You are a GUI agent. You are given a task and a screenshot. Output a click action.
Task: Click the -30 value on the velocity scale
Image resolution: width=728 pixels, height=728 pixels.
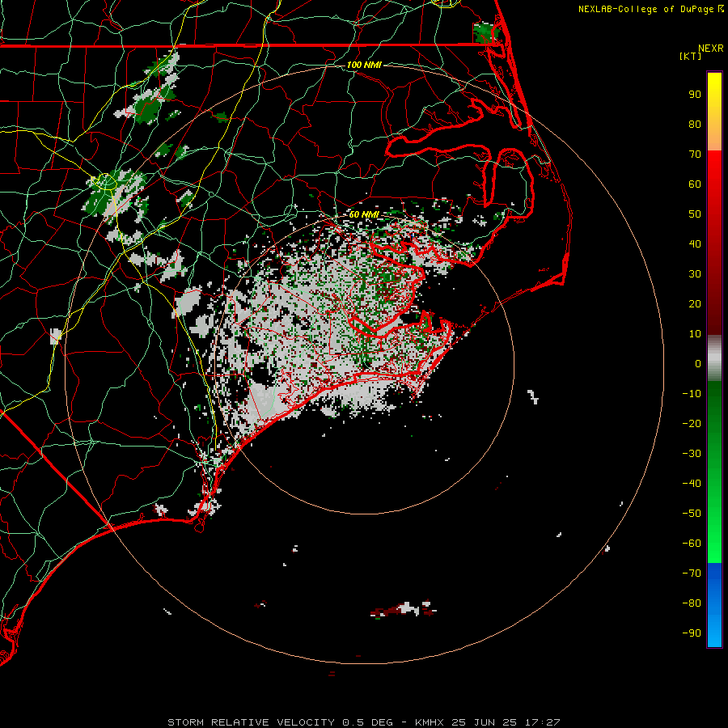coord(692,454)
